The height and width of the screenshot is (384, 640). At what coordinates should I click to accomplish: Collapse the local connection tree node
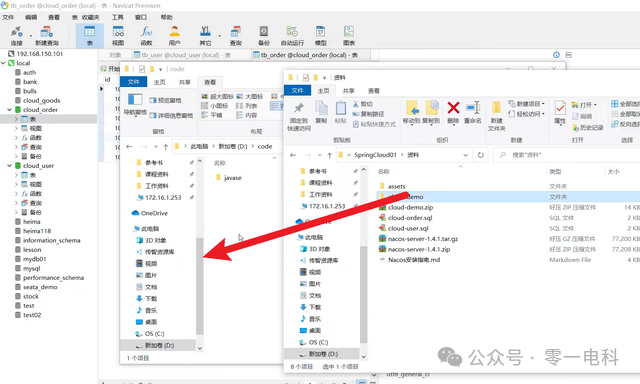click(x=3, y=63)
